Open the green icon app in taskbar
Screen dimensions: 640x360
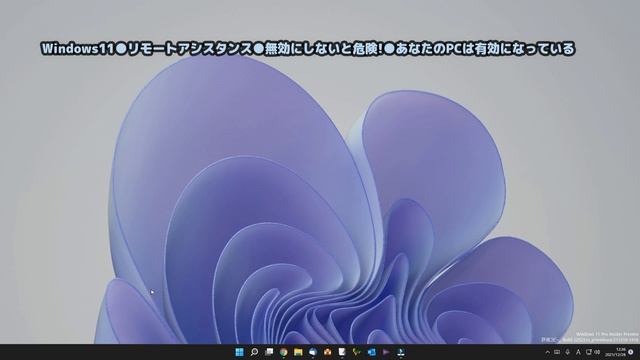click(357, 352)
